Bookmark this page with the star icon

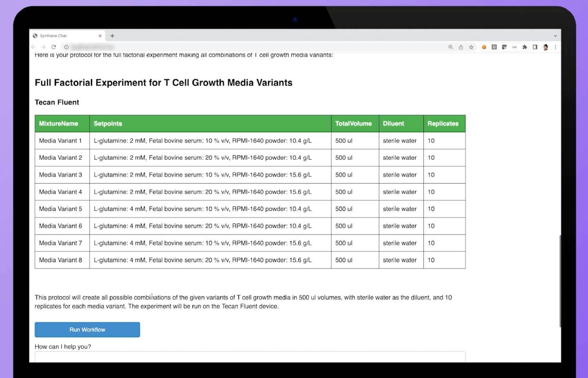point(471,47)
